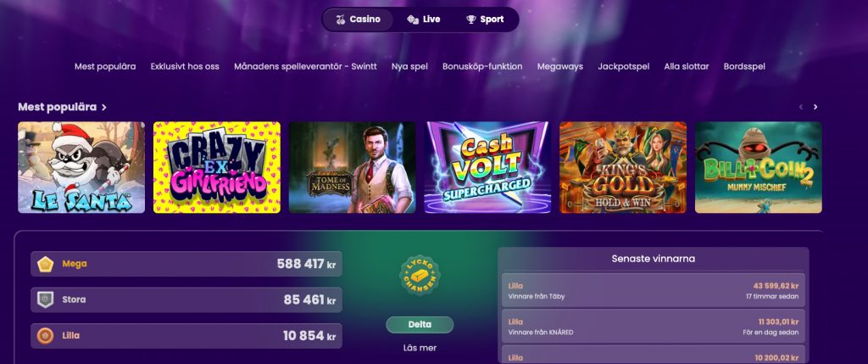The image size is (868, 364).
Task: Click the Lyckochansen gold bar emblem
Action: [420, 275]
